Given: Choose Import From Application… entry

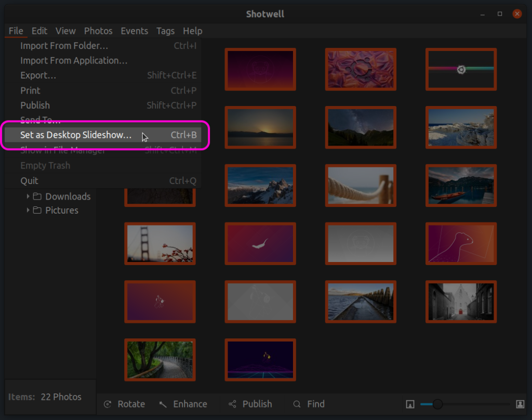Looking at the screenshot, I should [x=103, y=60].
